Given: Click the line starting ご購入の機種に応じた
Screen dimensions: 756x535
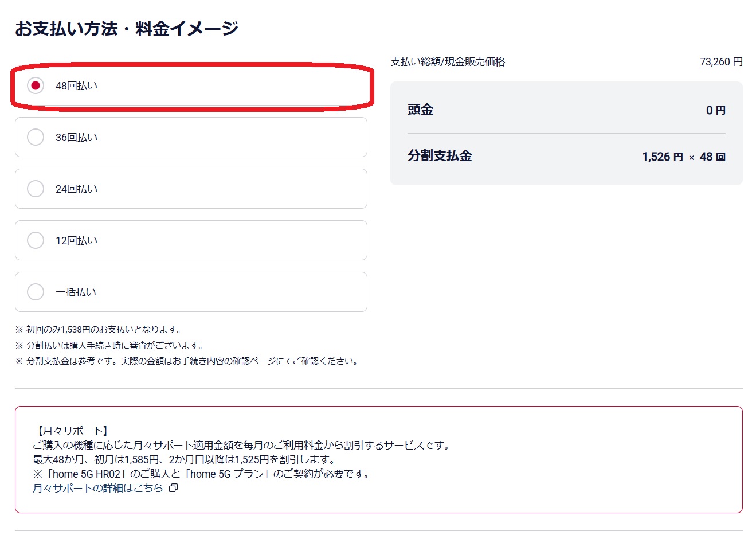Looking at the screenshot, I should pyautogui.click(x=242, y=445).
